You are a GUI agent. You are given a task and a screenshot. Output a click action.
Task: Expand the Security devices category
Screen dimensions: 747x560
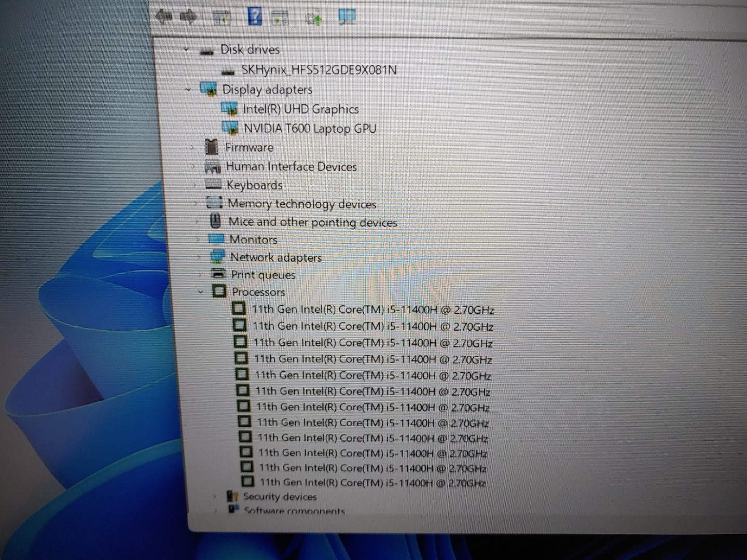[x=214, y=497]
